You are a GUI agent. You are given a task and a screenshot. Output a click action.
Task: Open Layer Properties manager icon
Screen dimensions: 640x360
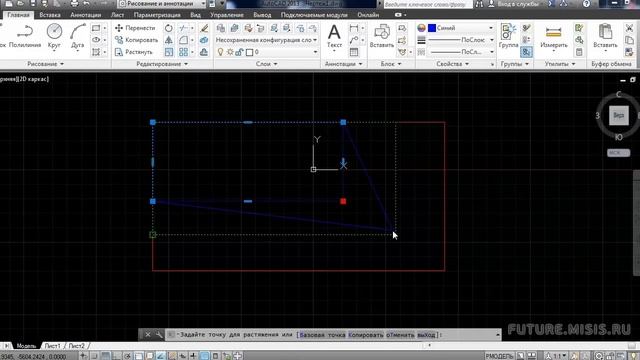click(x=221, y=28)
